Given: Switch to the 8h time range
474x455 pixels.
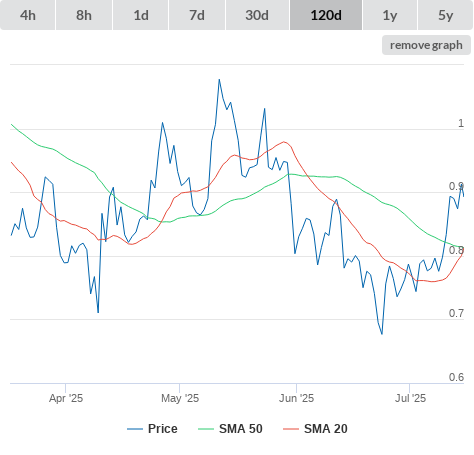Looking at the screenshot, I should coord(84,15).
